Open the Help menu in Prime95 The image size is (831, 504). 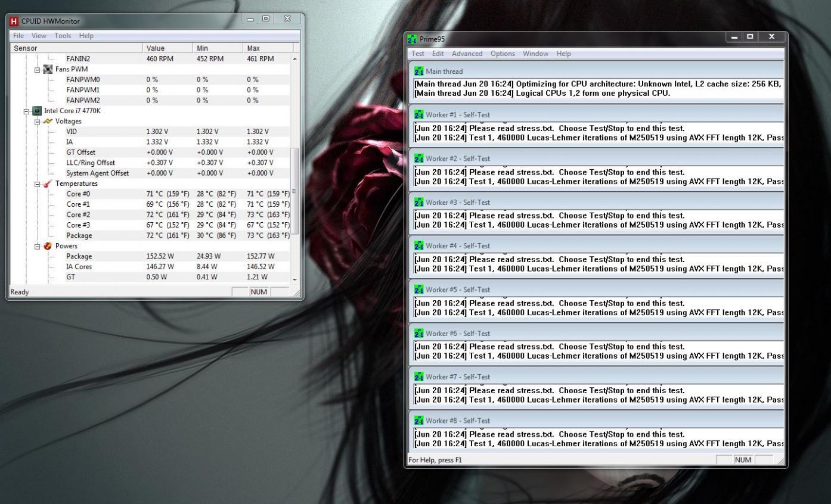coord(563,54)
